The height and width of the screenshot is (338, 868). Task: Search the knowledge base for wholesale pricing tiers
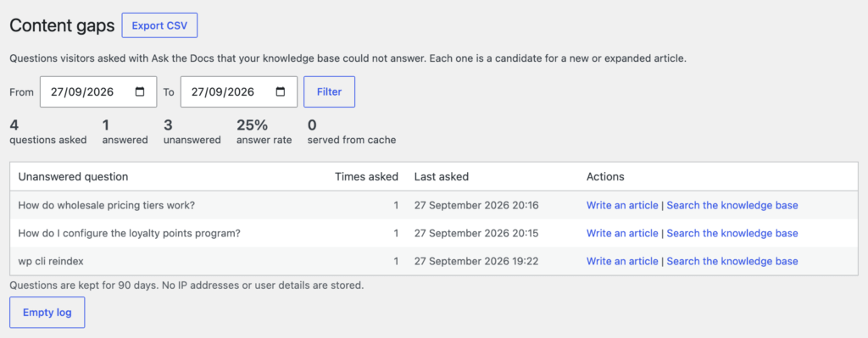(x=732, y=205)
